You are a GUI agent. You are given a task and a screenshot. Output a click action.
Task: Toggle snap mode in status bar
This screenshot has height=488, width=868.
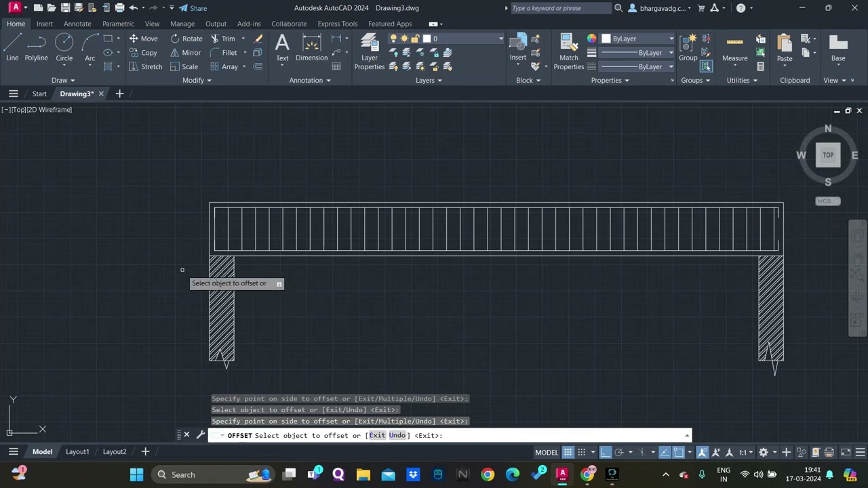click(581, 452)
